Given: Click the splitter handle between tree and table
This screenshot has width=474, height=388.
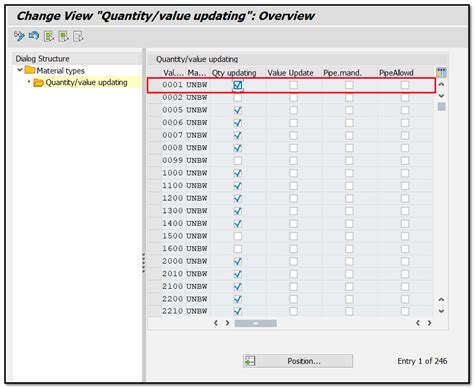Looking at the screenshot, I should pyautogui.click(x=144, y=263).
